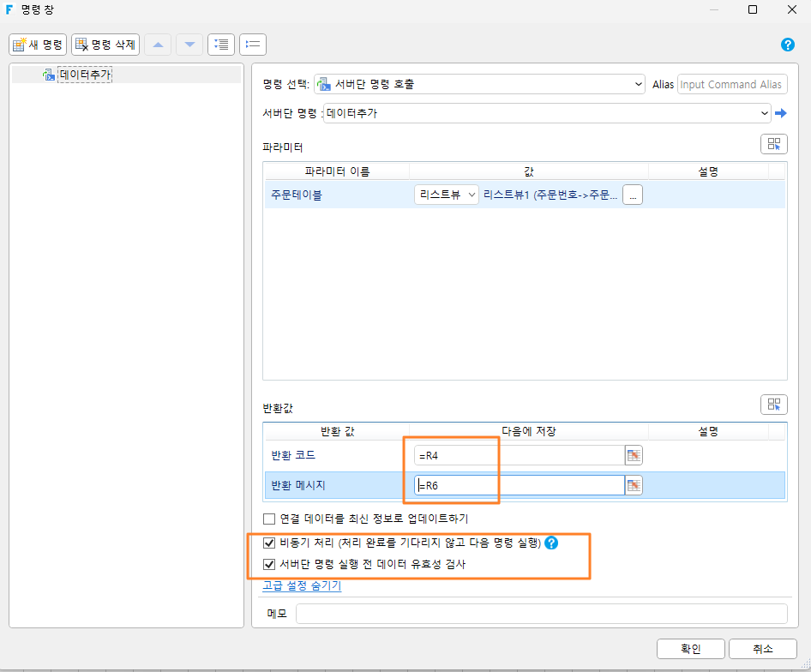This screenshot has width=811, height=672.
Task: Open the 명령 선택 dropdown
Action: 479,84
